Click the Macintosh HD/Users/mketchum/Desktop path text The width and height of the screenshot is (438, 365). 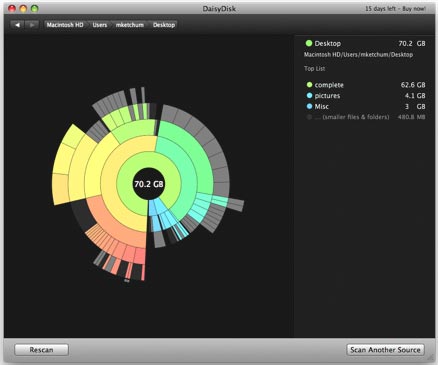pos(358,55)
